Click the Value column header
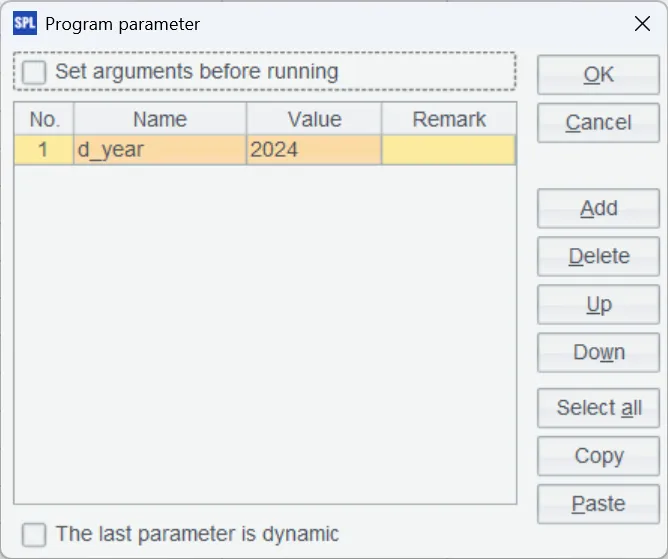Image resolution: width=668 pixels, height=559 pixels. [x=314, y=119]
